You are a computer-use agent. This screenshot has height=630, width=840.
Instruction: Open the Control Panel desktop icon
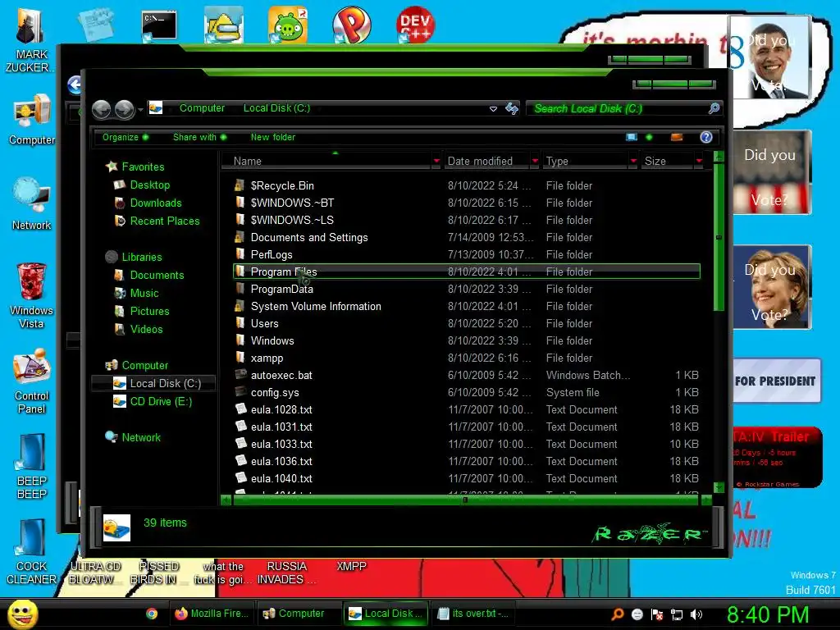[32, 381]
